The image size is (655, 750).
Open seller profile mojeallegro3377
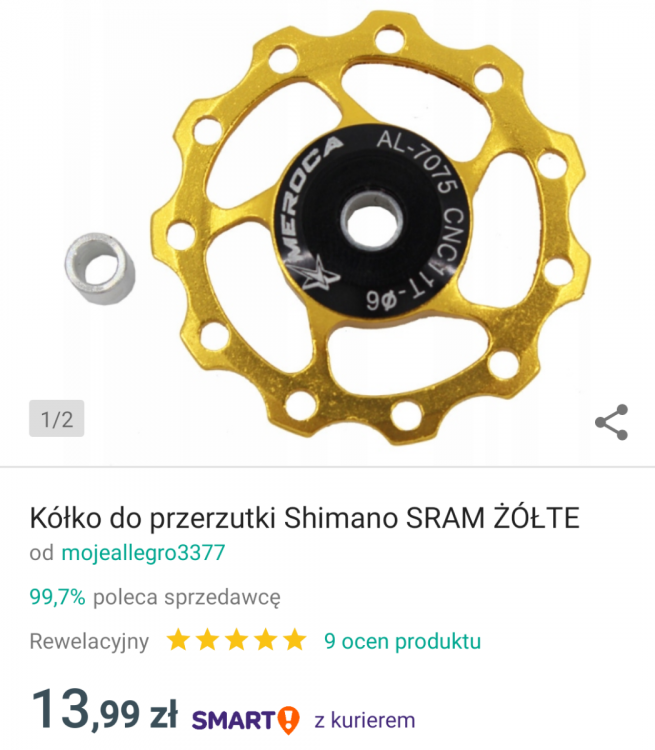click(x=143, y=552)
